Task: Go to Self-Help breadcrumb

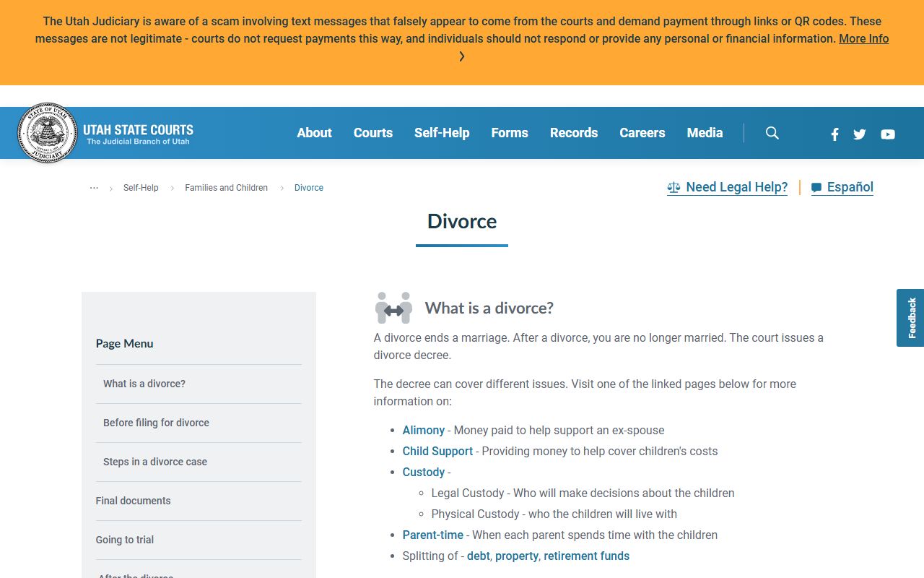Action: click(141, 188)
